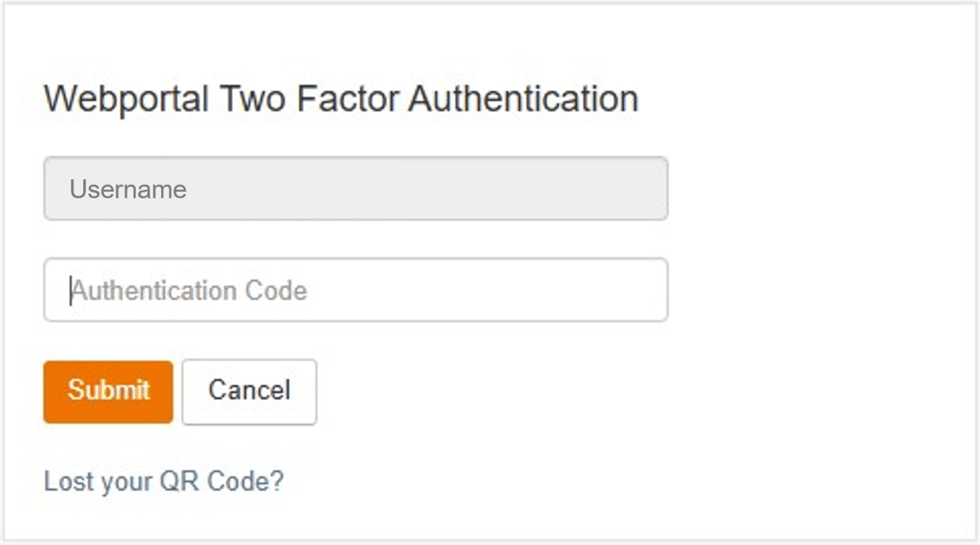Place the cursor in the Authentication Code box
The image size is (980, 545).
pyautogui.click(x=355, y=290)
